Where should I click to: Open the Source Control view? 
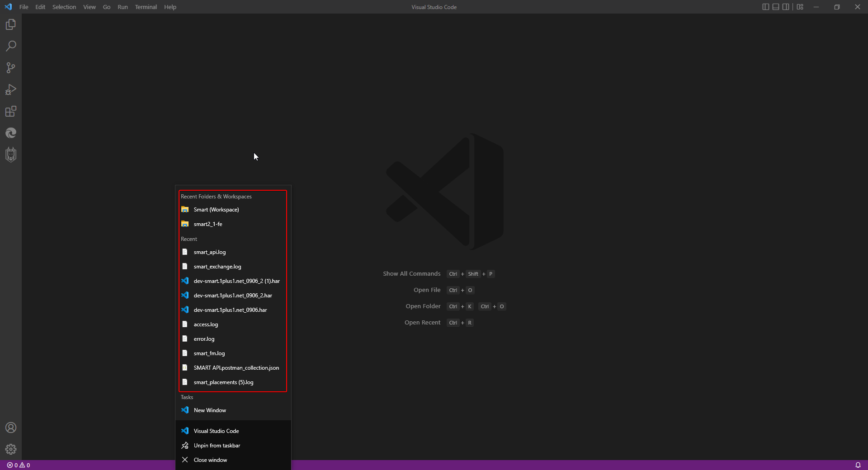(x=11, y=68)
